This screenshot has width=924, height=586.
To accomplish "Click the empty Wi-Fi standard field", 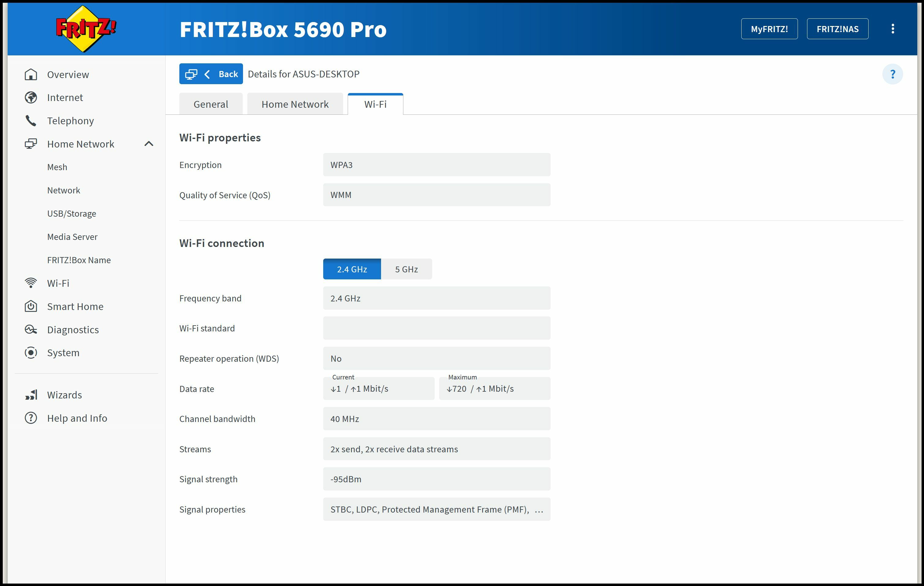I will pos(437,328).
